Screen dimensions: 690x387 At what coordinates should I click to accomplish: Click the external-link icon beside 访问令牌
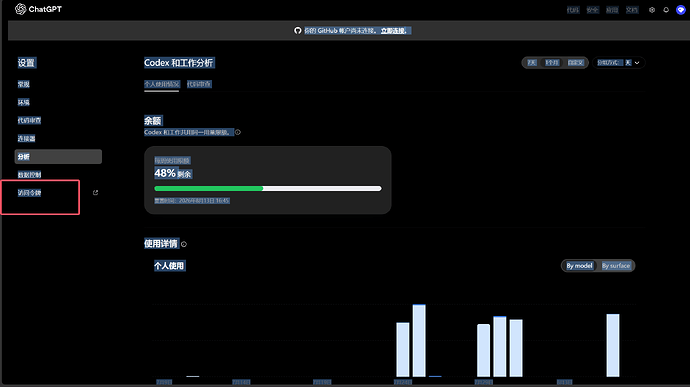click(95, 192)
